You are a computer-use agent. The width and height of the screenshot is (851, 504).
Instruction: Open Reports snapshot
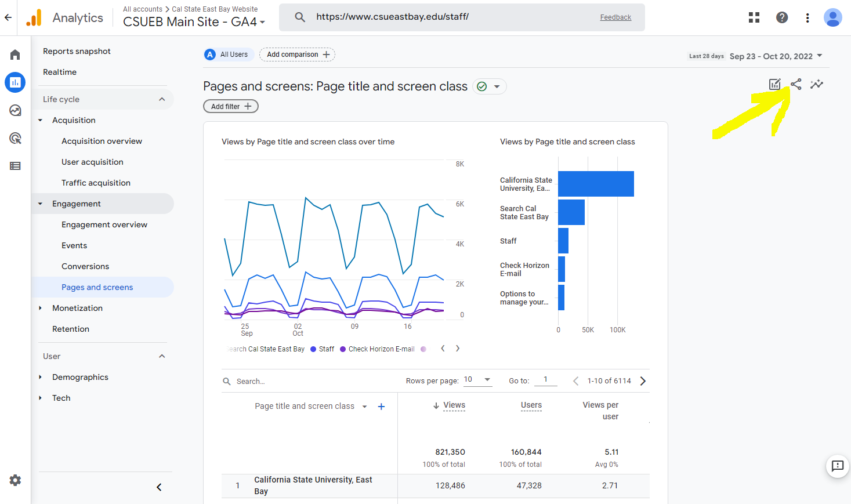point(77,51)
